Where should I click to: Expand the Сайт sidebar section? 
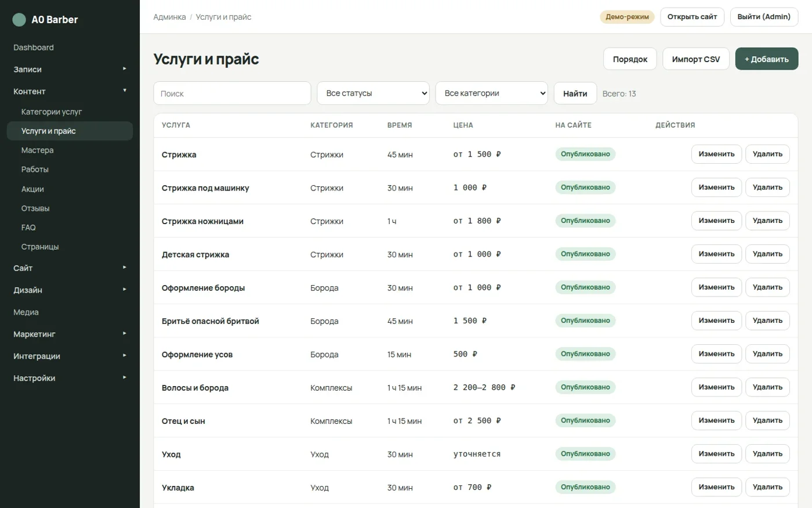[70, 268]
